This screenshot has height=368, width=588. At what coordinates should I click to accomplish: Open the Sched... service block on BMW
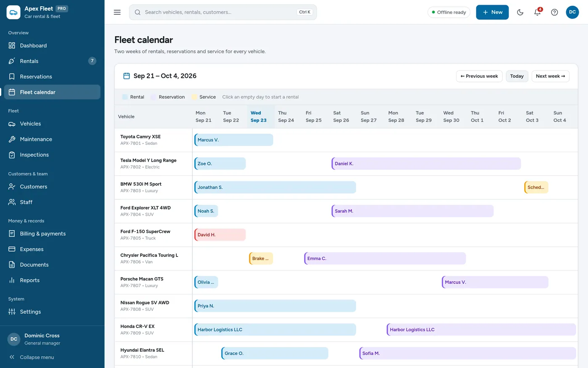point(536,188)
